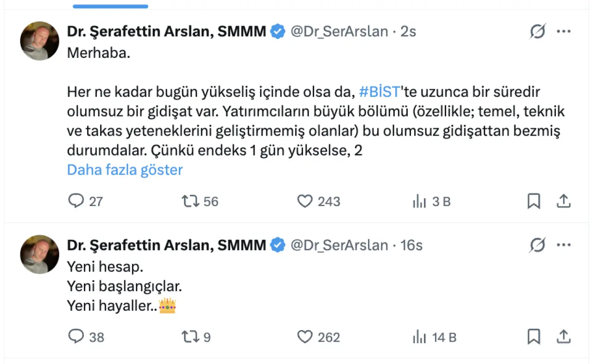View analytics of "Yeni hesap" tweet
The height and width of the screenshot is (364, 593).
tap(419, 337)
